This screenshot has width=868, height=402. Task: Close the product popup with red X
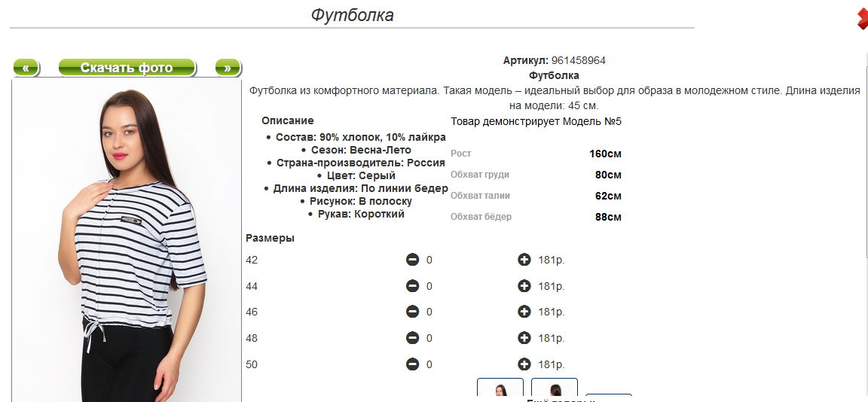863,20
